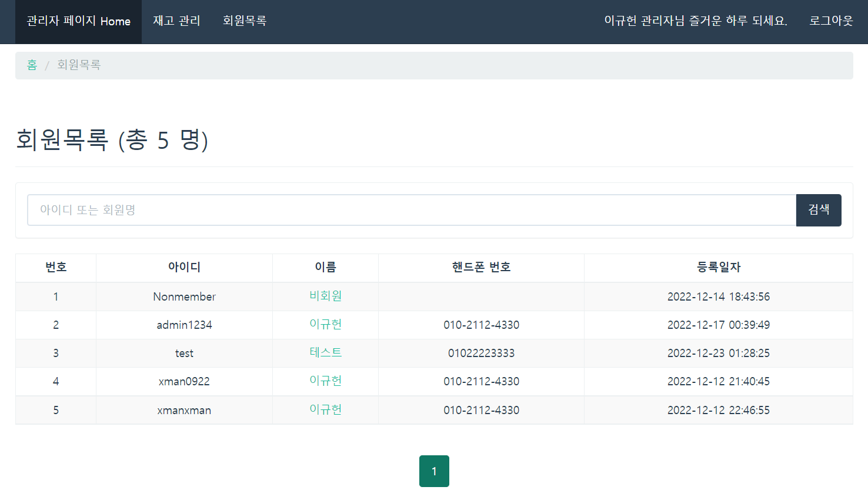Click the 번호 column header
This screenshot has height=490, width=868.
coord(55,268)
